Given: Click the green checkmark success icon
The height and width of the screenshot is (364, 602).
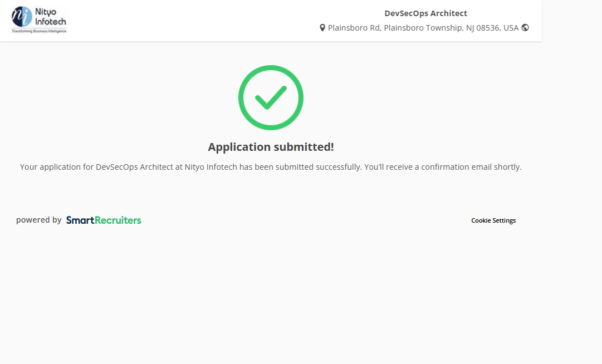Looking at the screenshot, I should point(271,97).
